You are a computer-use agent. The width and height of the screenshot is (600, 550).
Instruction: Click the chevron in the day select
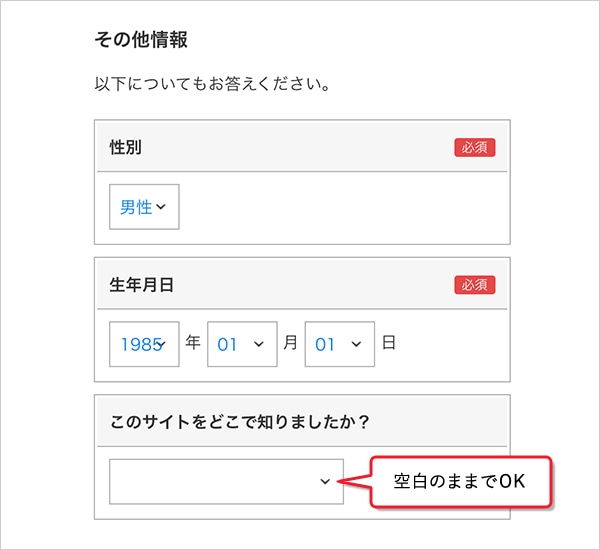click(x=357, y=344)
